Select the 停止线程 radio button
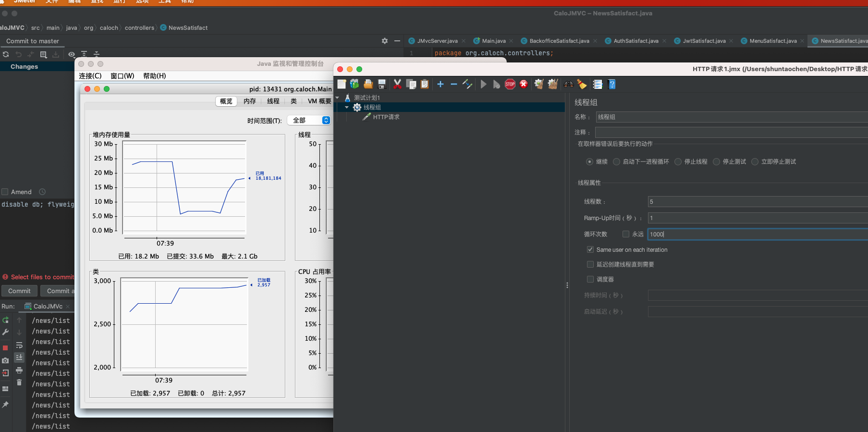 678,161
